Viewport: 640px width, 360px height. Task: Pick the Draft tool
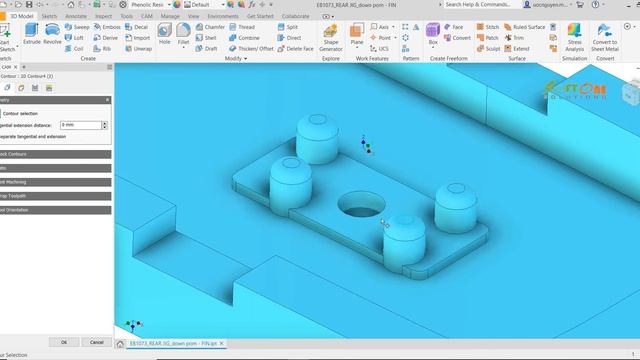tap(206, 48)
